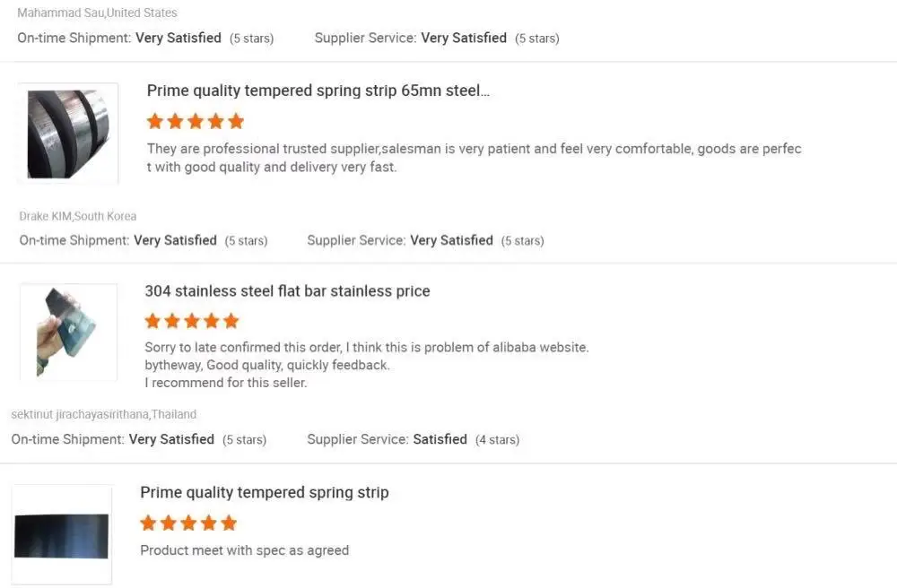The image size is (897, 588).
Task: Select reviewer Drake KIM, South Korea
Action: [77, 216]
